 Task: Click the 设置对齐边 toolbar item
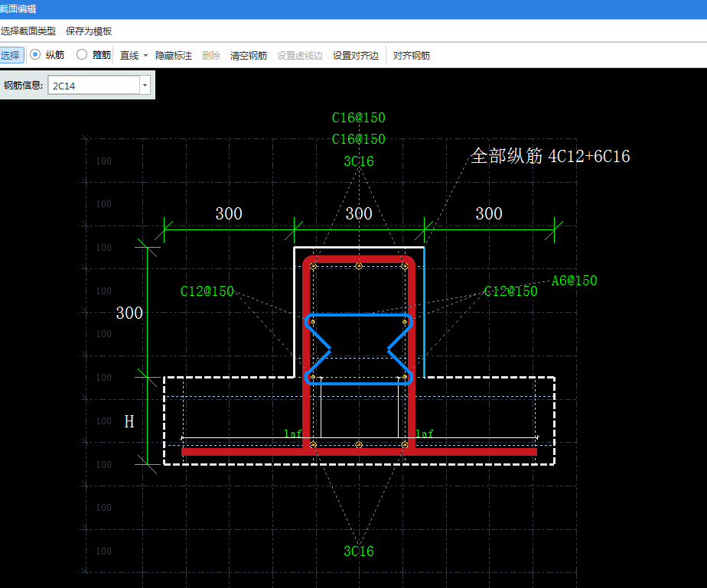pos(356,55)
